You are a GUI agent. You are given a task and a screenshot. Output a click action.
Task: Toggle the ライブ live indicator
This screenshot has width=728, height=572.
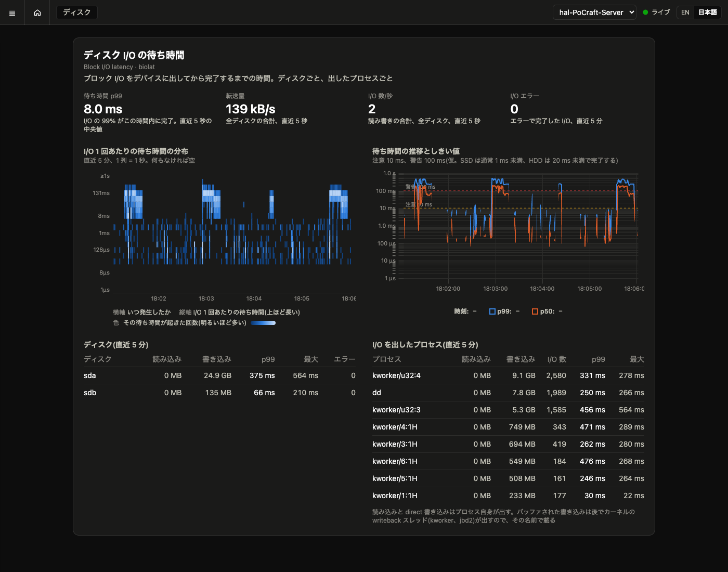[656, 12]
